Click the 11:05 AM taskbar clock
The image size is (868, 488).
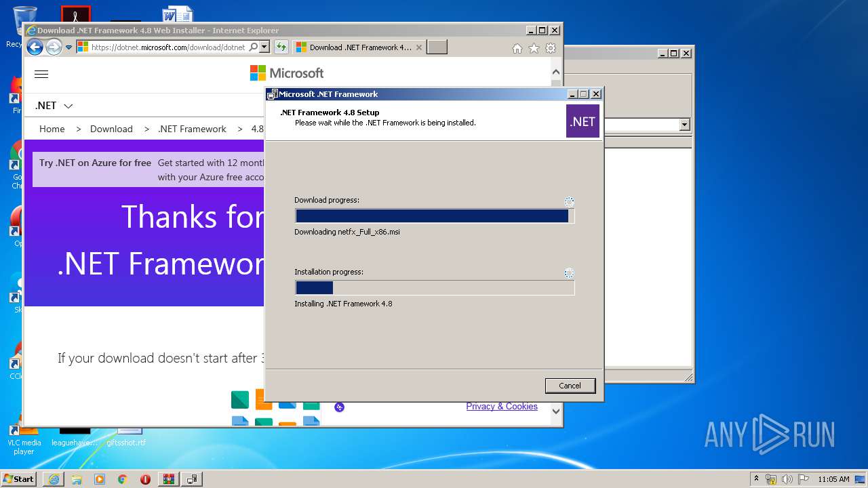pyautogui.click(x=833, y=479)
